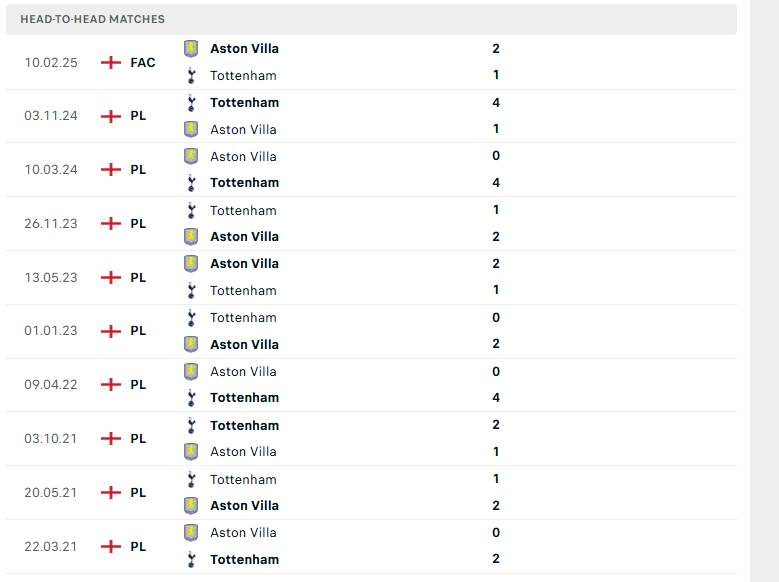Click Aston Villa crest in 13.05.23 match

tap(191, 263)
